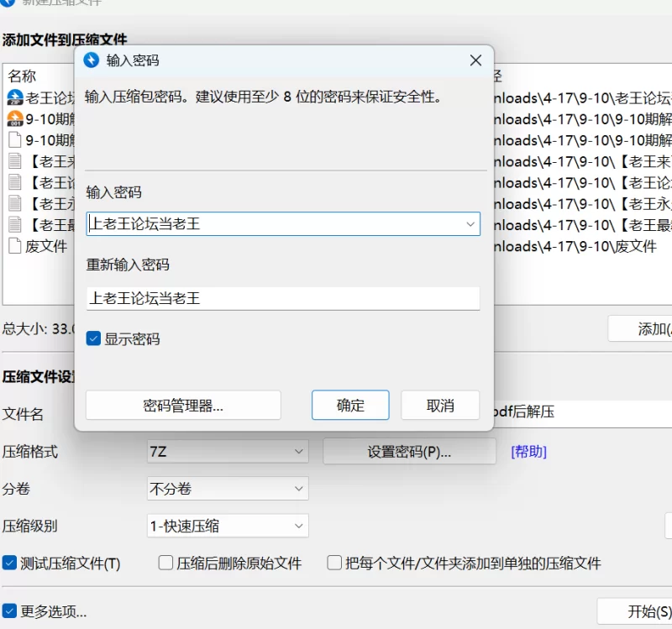
Task: Open the [帮助] help link
Action: coord(529,451)
